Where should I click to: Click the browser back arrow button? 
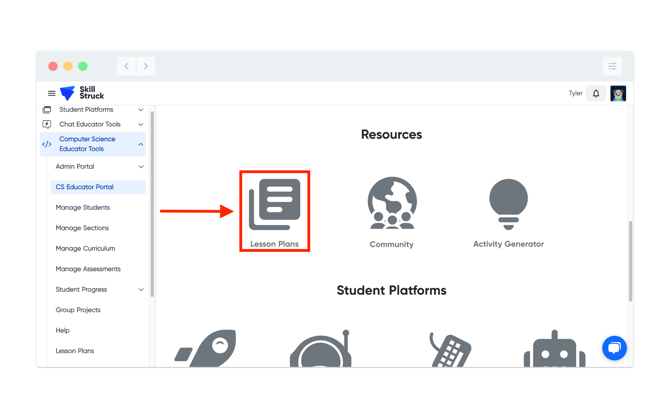pos(126,66)
